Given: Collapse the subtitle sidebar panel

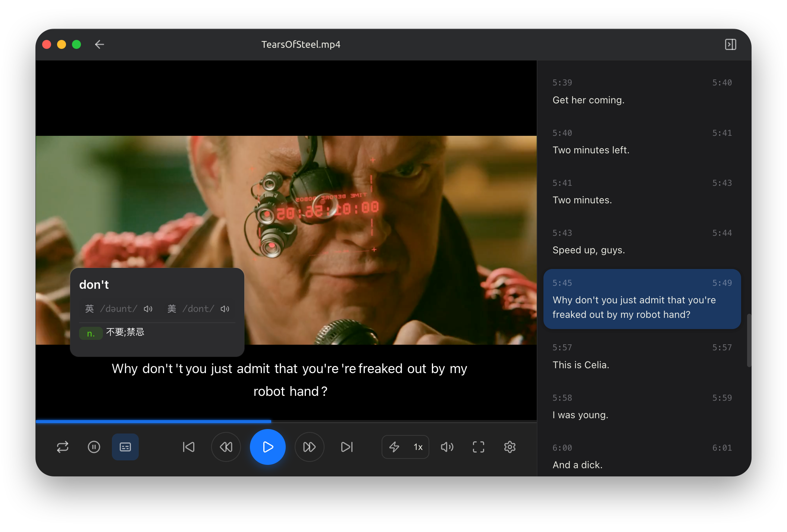Looking at the screenshot, I should (730, 44).
